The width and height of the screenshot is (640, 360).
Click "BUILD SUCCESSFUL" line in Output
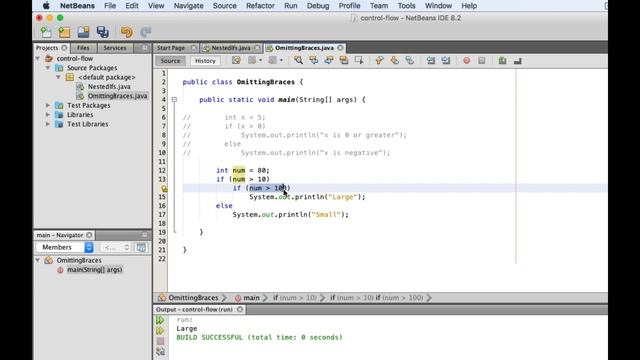259,337
